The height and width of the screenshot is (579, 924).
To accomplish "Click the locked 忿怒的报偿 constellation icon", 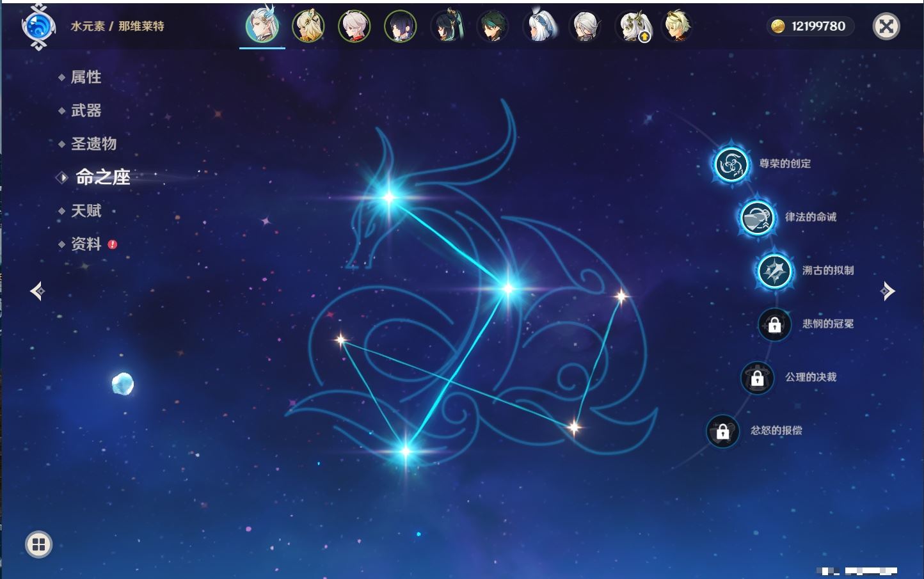I will pos(723,431).
